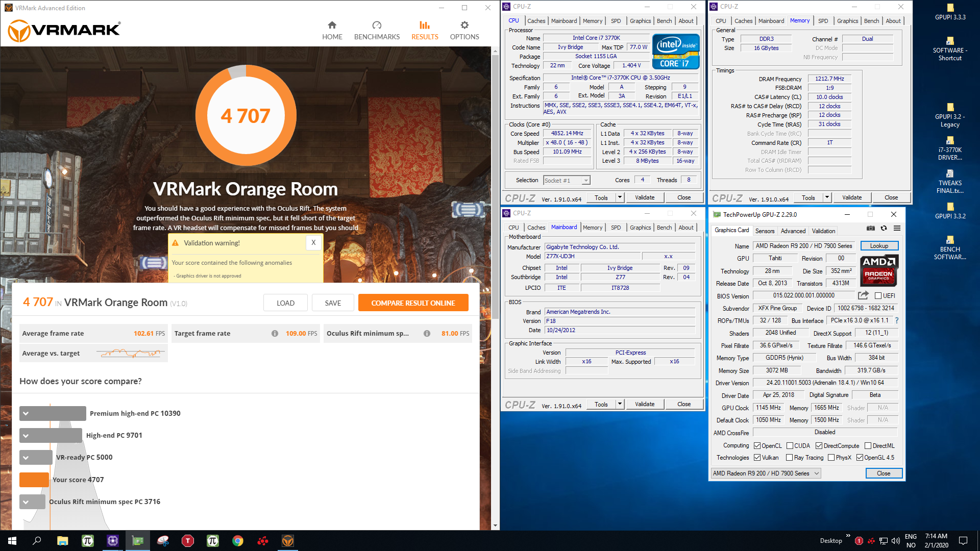Switch to CPU-Z via purple chip taskbar icon
The image size is (980, 551).
click(113, 541)
